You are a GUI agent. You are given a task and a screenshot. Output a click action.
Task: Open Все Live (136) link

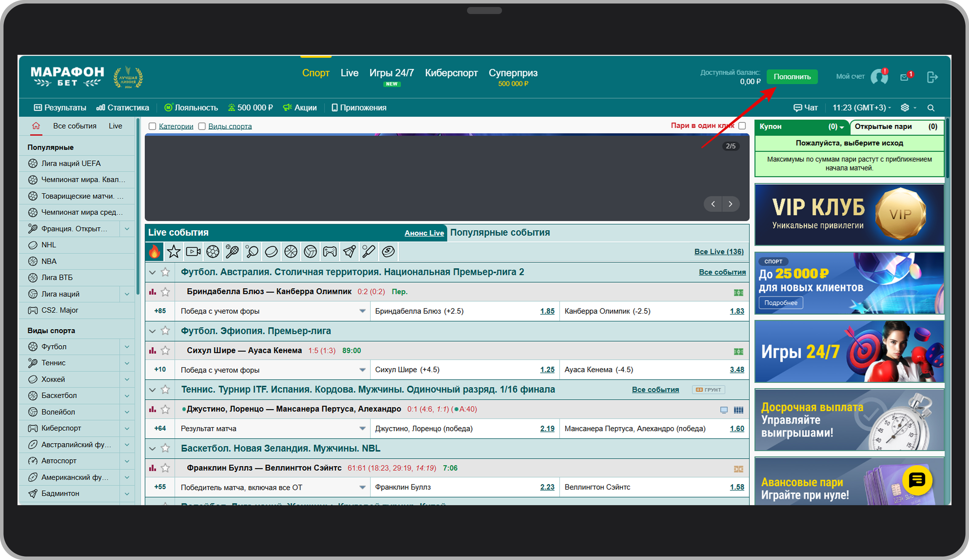[719, 251]
